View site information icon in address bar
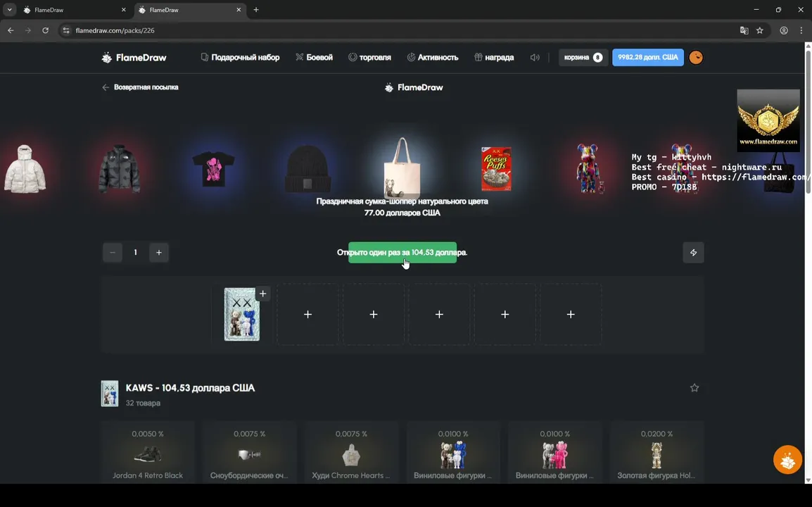 pyautogui.click(x=65, y=30)
